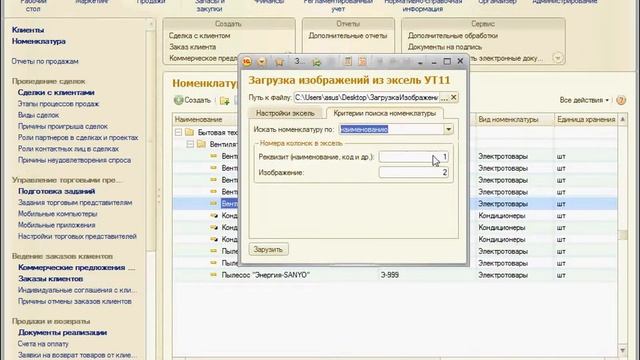Click the favorites icon in the dialog title bar
Viewport: 640px width, 360px height.
[279, 62]
